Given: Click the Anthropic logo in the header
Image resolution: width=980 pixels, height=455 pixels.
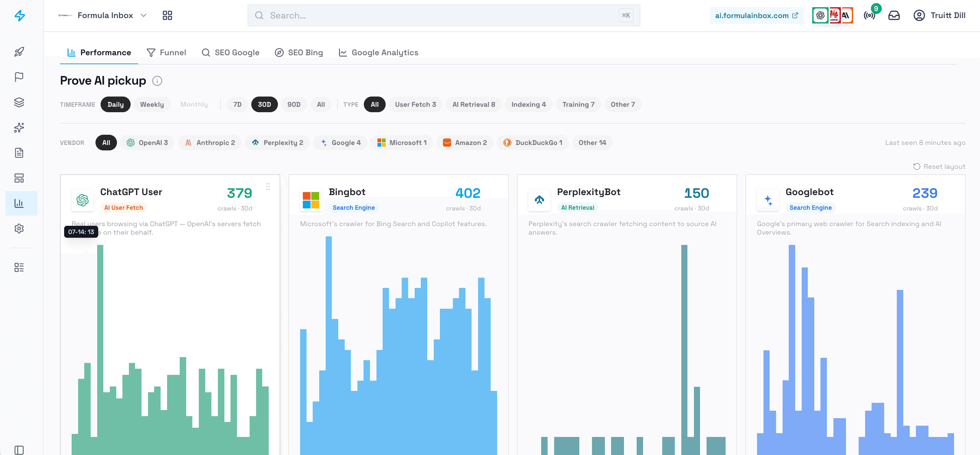Looking at the screenshot, I should point(847,16).
